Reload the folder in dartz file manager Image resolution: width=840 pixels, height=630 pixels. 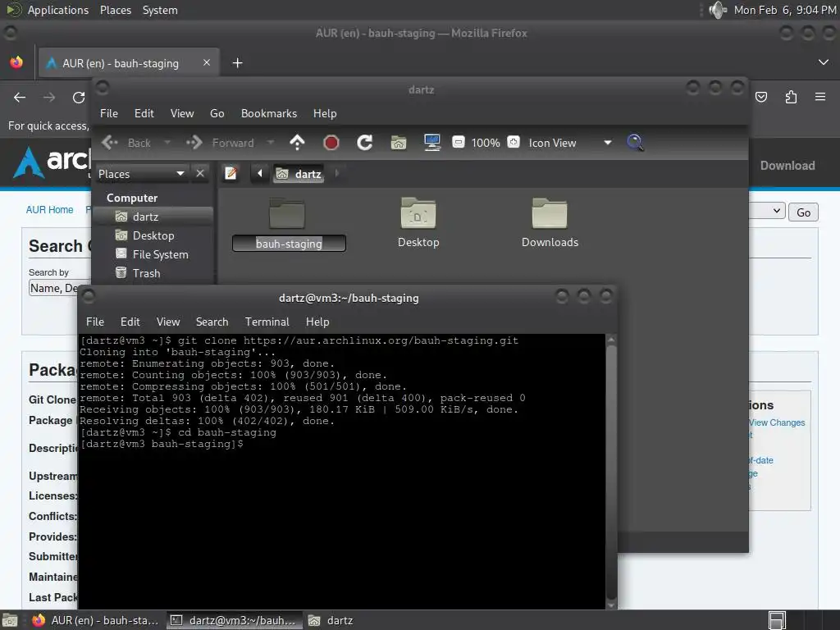point(365,143)
